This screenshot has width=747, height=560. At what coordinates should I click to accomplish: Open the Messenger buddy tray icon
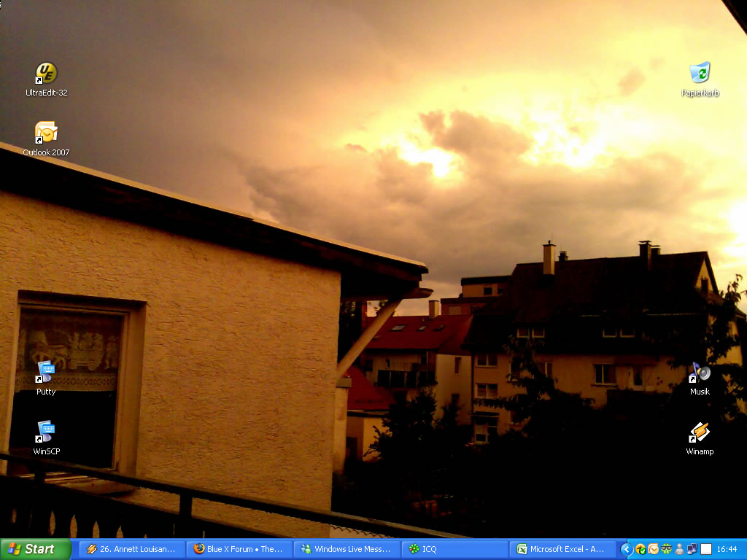[679, 549]
